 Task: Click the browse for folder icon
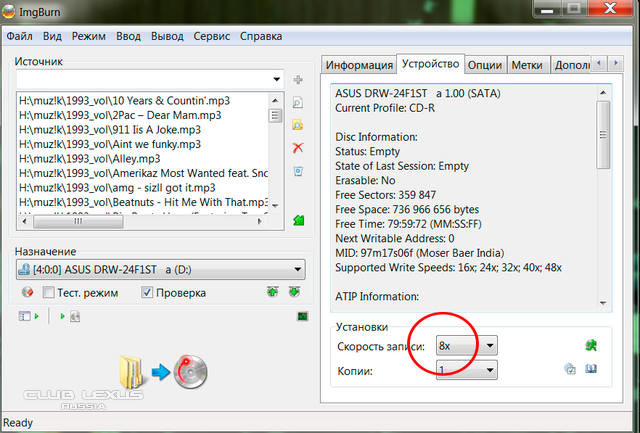pyautogui.click(x=297, y=125)
